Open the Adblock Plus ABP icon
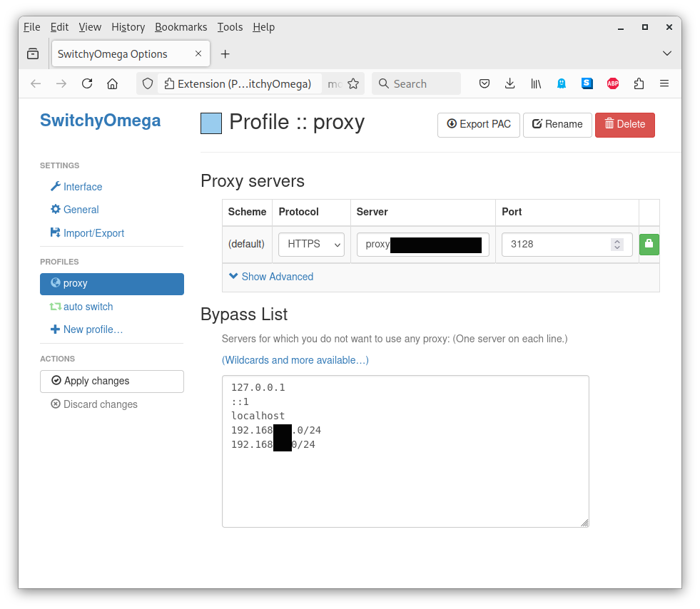 [x=613, y=83]
